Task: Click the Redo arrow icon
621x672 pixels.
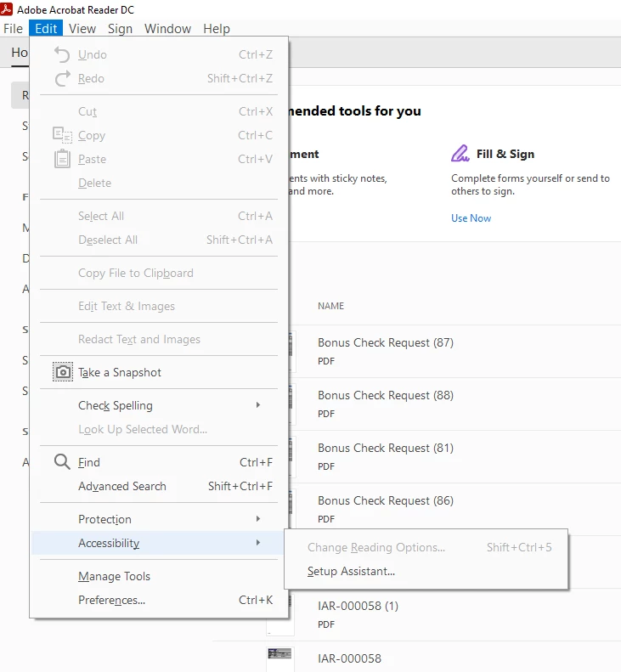Action: pyautogui.click(x=62, y=78)
